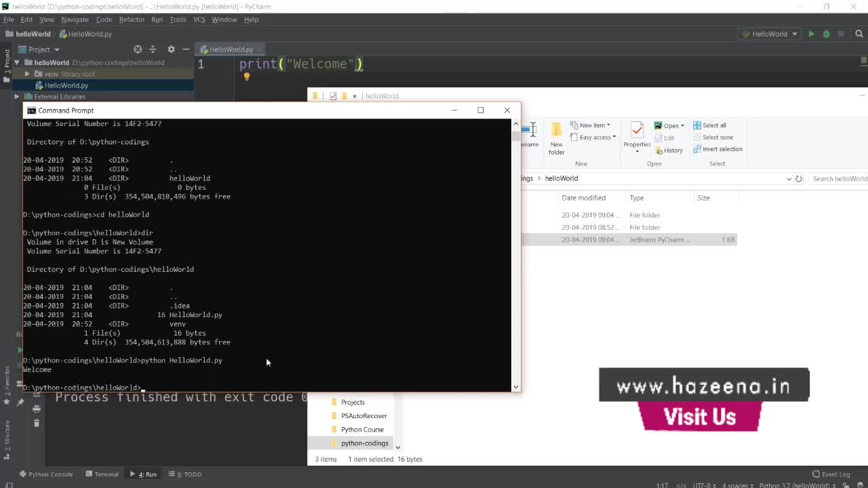The image size is (868, 488).
Task: Open the Easy access dropdown
Action: [x=593, y=138]
